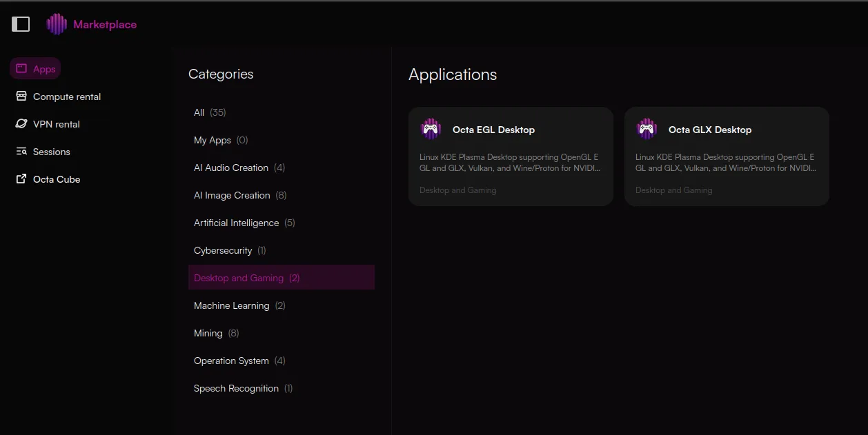Click the Desktop and Gaming tag on Octa GLX card
This screenshot has width=868, height=435.
point(674,190)
